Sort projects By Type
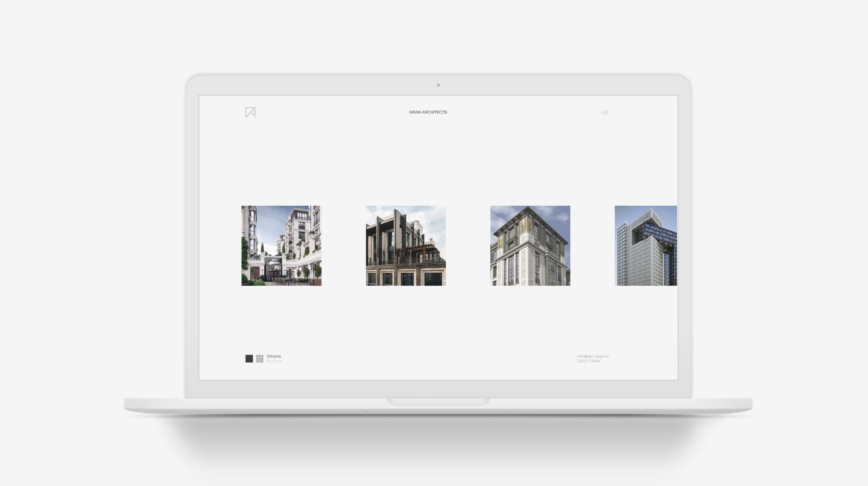 [274, 361]
